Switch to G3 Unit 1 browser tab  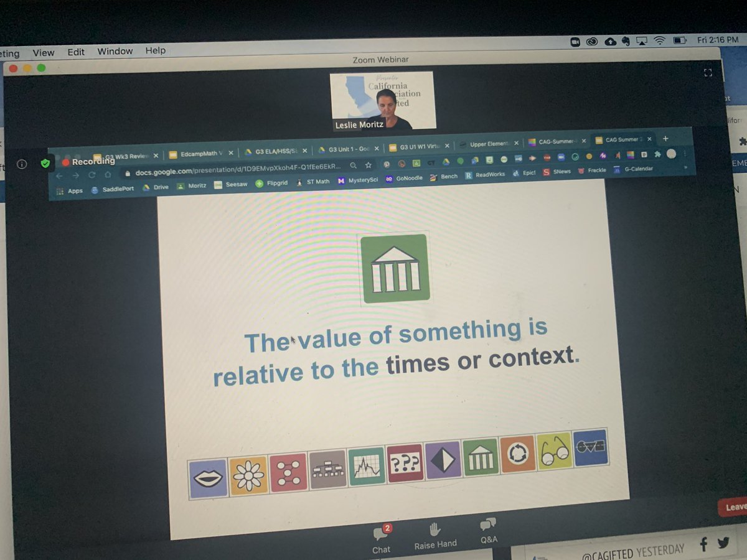(348, 149)
